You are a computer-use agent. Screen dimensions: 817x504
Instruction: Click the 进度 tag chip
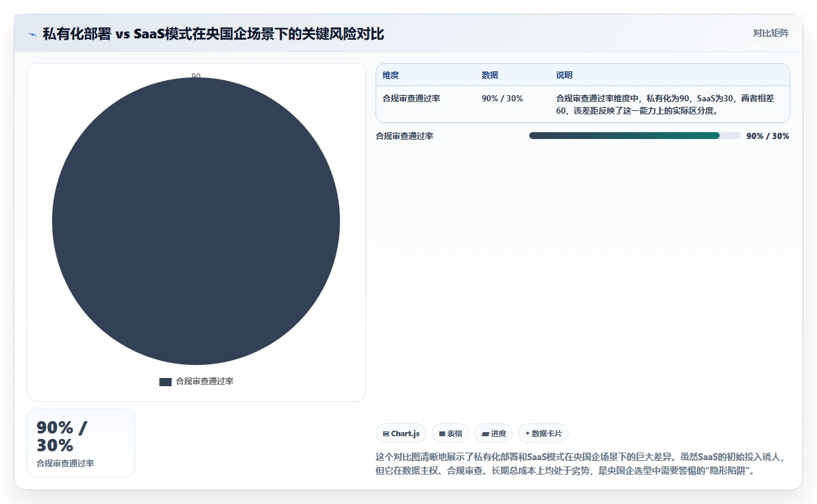click(493, 433)
